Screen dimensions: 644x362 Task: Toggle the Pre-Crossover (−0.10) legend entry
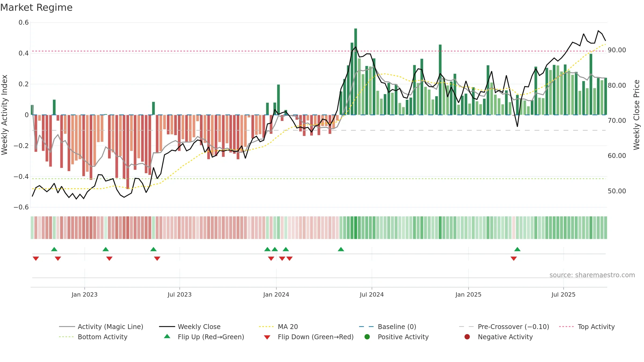(504, 327)
